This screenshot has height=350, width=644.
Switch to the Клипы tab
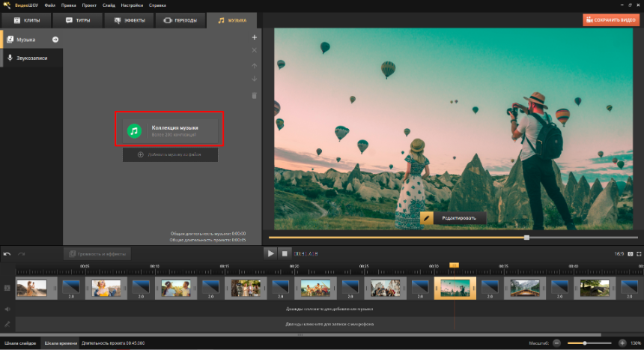27,20
